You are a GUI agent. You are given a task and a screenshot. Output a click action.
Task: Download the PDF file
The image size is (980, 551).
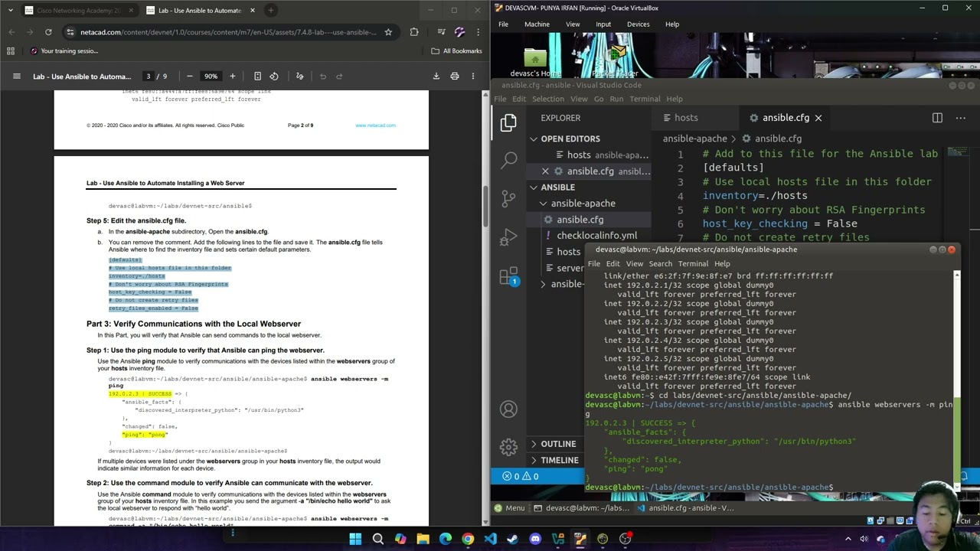pos(436,76)
